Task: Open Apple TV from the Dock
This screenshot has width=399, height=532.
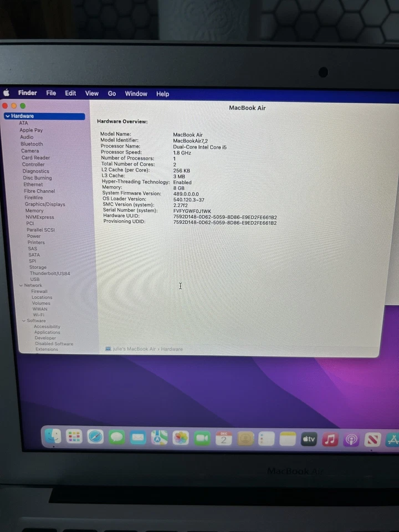Action: click(x=309, y=439)
